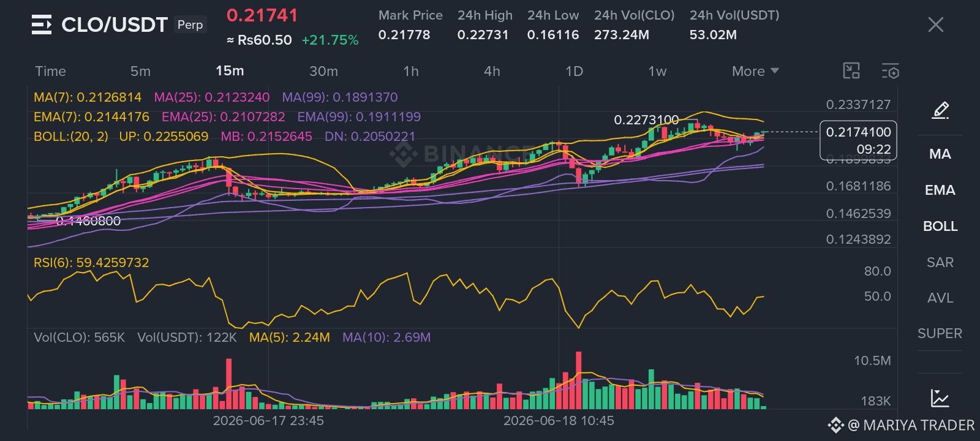Switch to the 1h timeframe

click(411, 71)
